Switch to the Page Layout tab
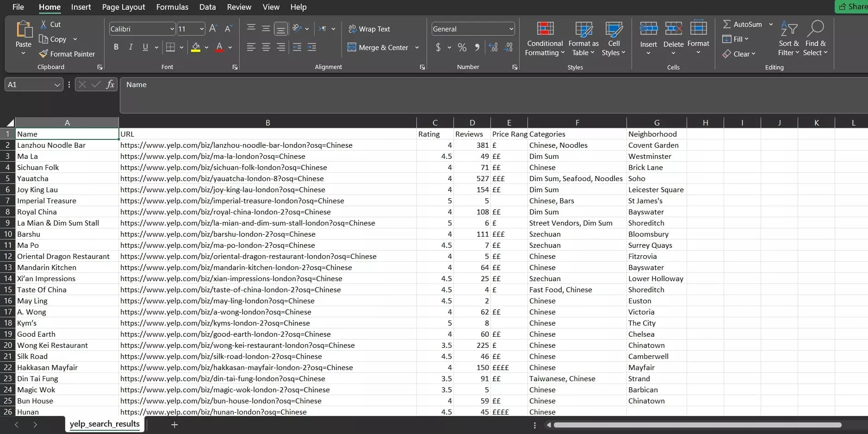This screenshot has width=868, height=434. point(124,7)
